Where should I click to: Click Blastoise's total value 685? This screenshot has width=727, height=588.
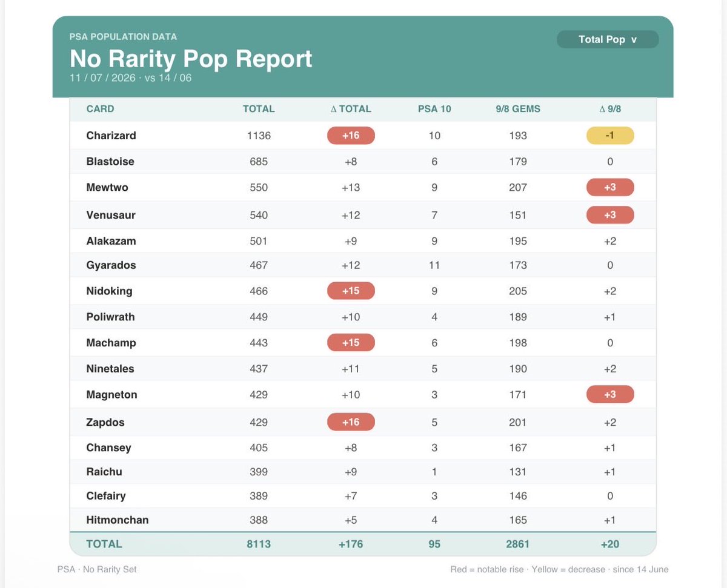(x=259, y=162)
